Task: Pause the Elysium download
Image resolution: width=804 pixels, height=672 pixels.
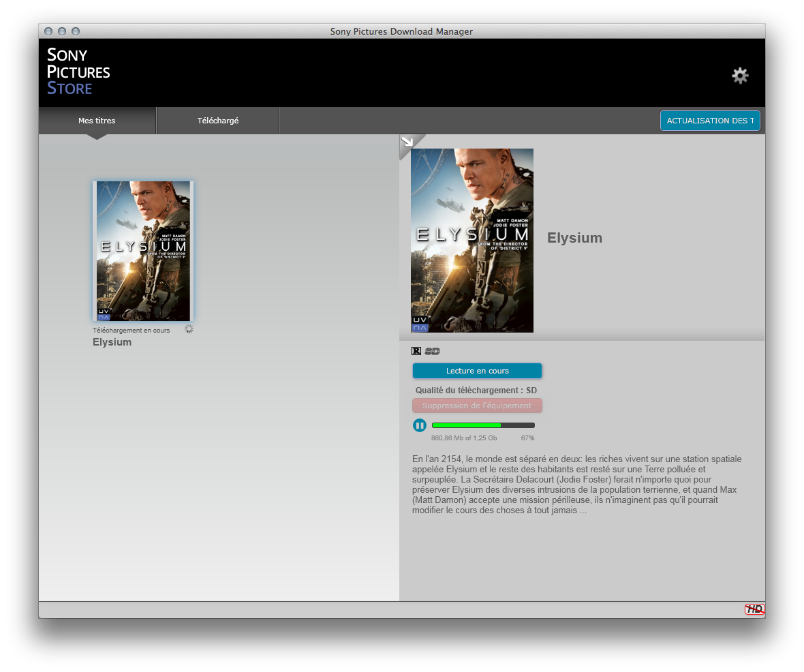Action: [420, 425]
